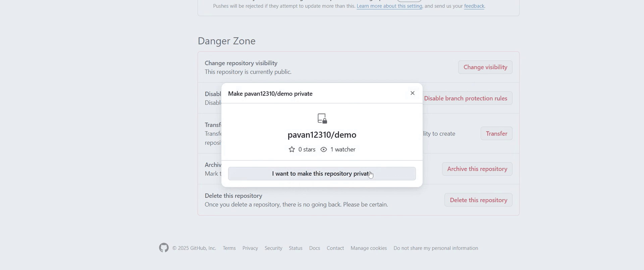Click the '© 2025 GitHub, Inc.' text

(194, 248)
